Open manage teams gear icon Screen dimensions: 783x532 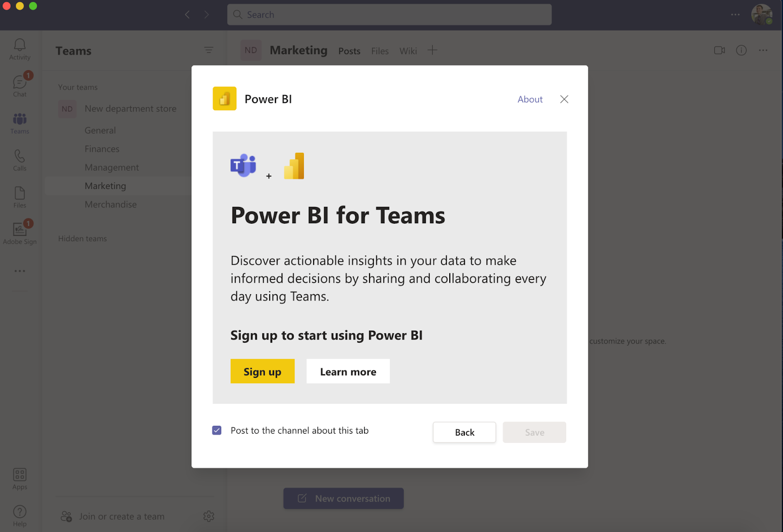click(x=208, y=516)
